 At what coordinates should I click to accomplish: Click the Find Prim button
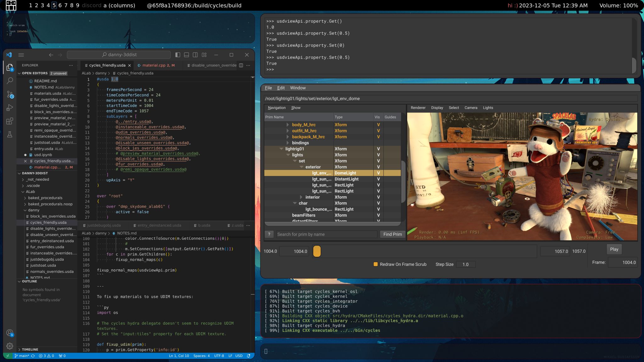tap(392, 234)
